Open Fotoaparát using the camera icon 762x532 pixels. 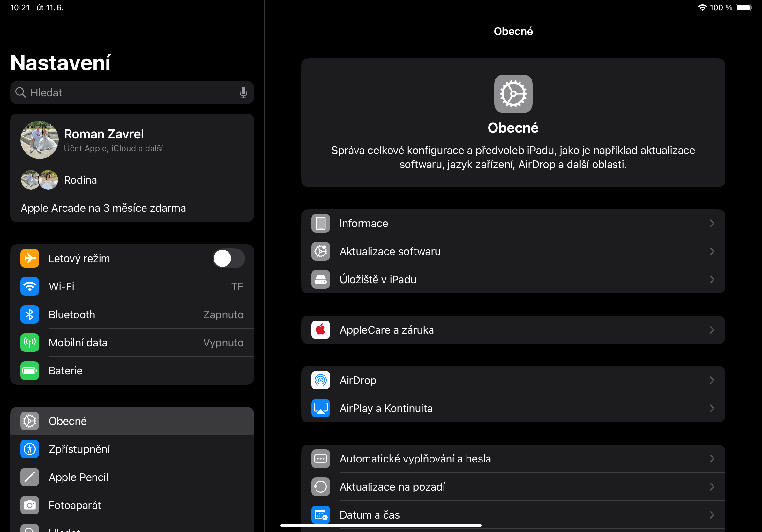tap(30, 505)
